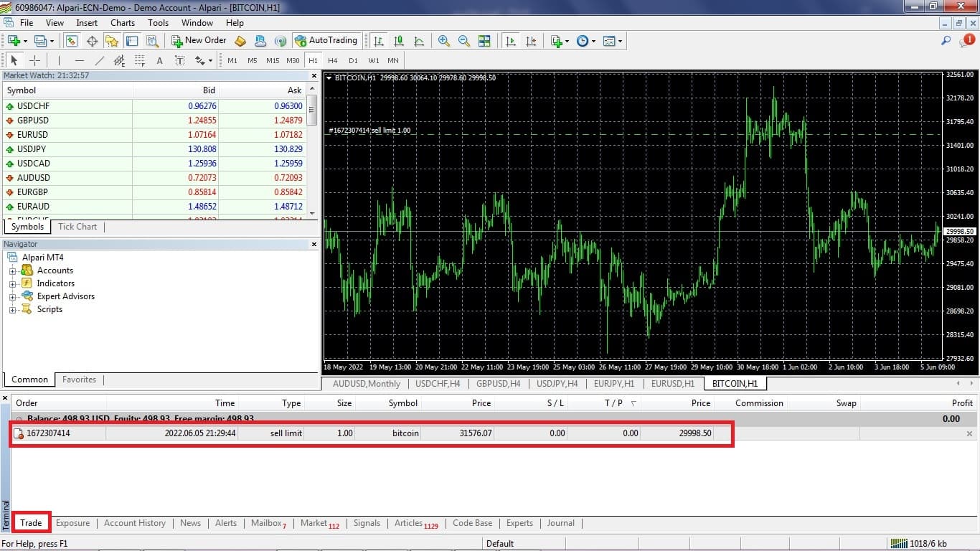
Task: Switch chart to D1 timeframe
Action: pyautogui.click(x=353, y=61)
